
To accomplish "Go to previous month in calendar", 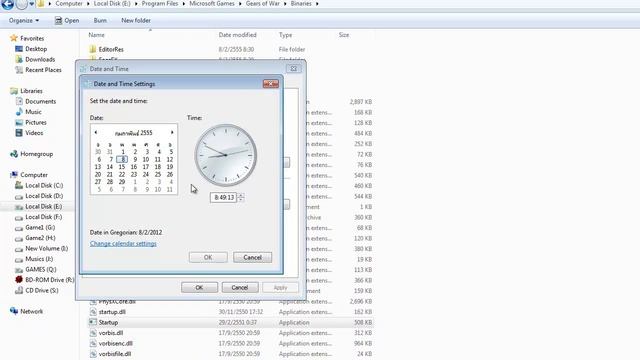I will [96, 132].
